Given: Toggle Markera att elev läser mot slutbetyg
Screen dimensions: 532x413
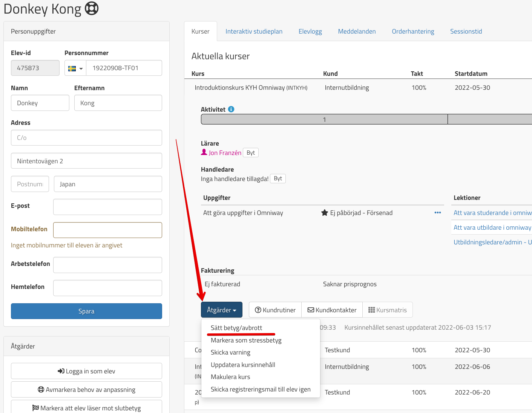Looking at the screenshot, I should 86,408.
